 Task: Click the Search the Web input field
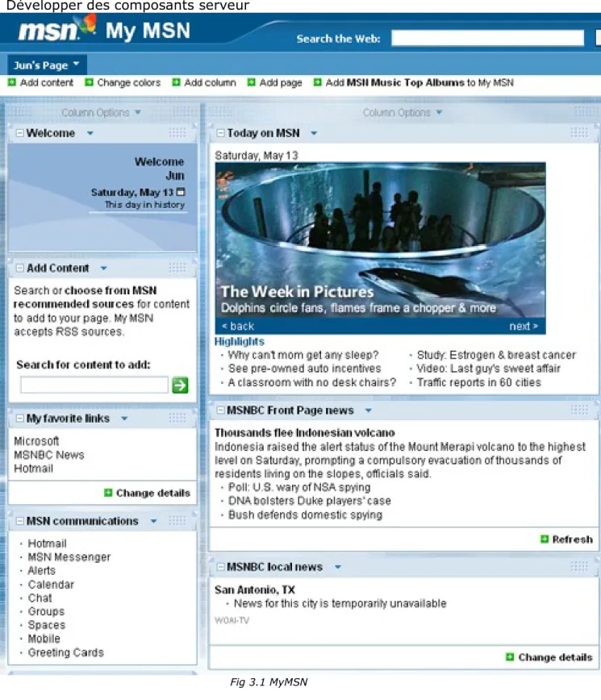pyautogui.click(x=487, y=38)
